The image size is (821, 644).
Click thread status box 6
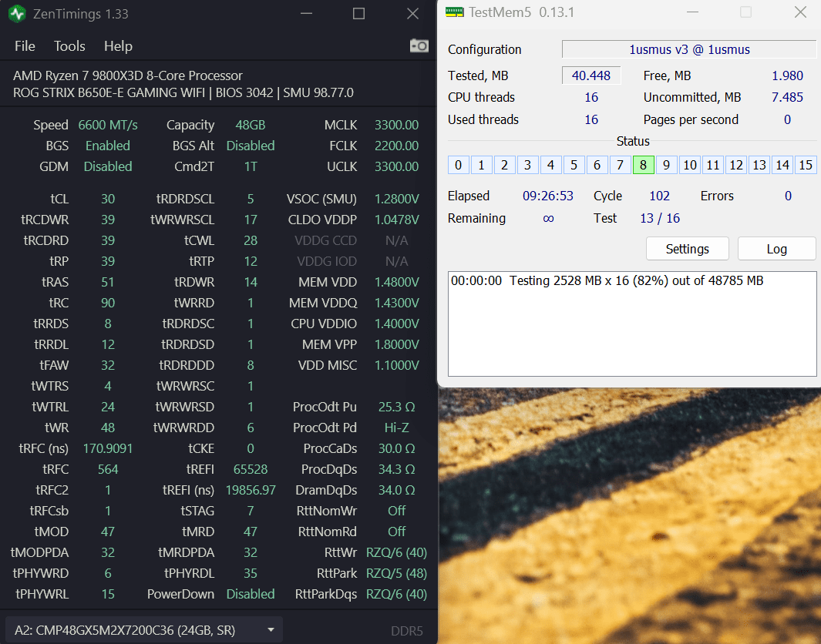coord(597,166)
